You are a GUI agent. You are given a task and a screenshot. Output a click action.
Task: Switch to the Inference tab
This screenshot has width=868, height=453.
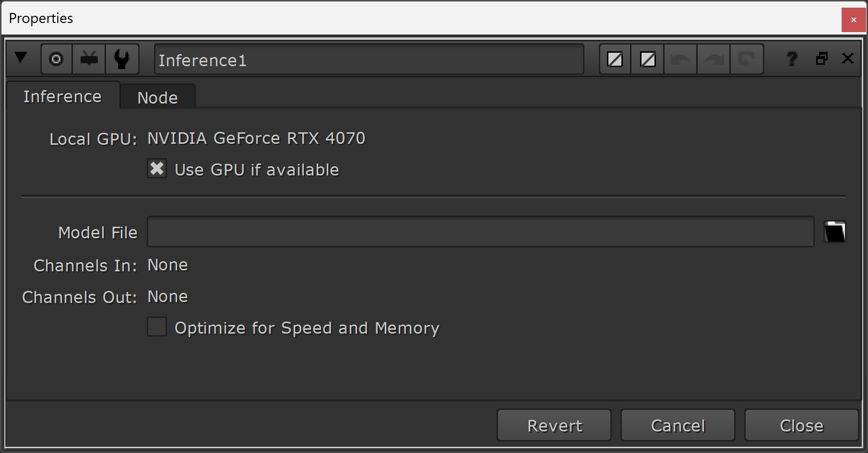click(62, 96)
